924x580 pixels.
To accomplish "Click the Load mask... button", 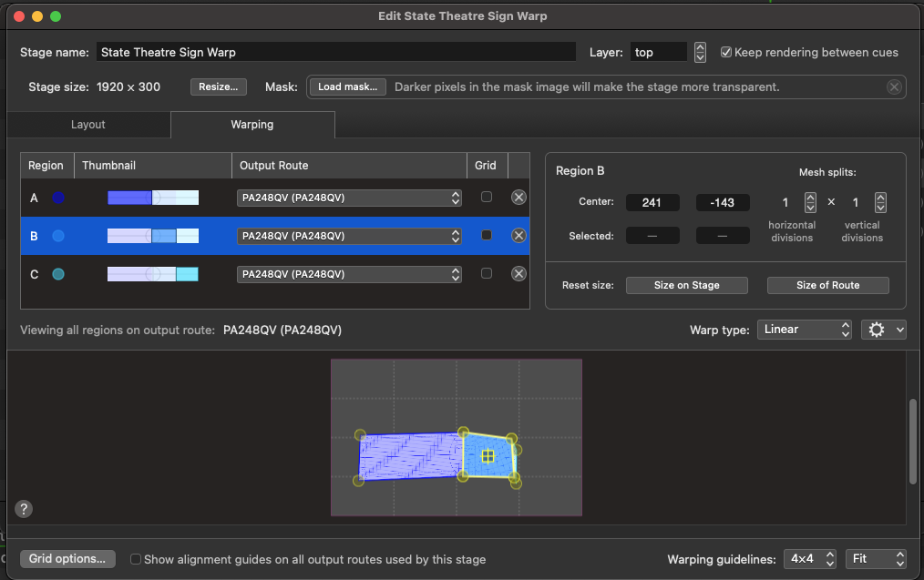I will [x=347, y=87].
